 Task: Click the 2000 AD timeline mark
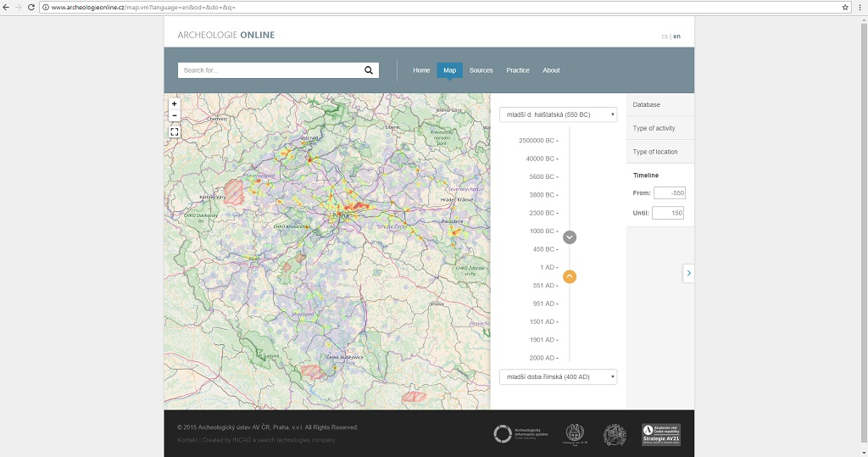543,358
